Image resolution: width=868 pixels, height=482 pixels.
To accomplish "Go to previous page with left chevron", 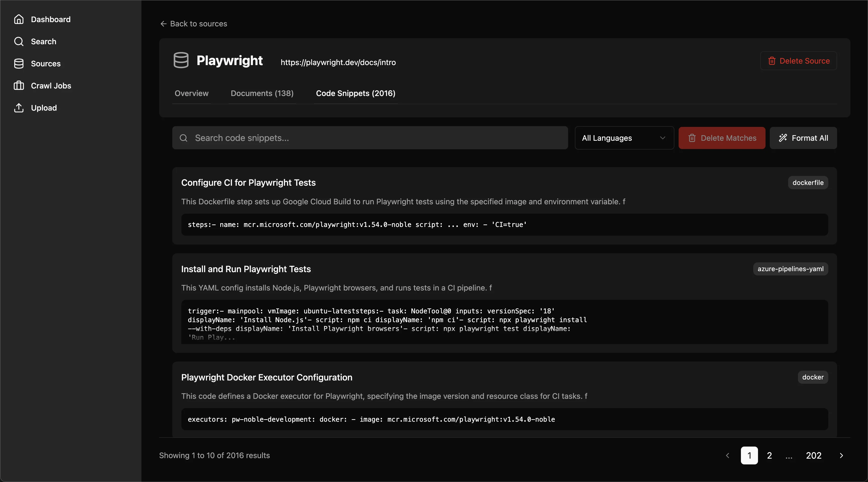I will click(x=728, y=455).
